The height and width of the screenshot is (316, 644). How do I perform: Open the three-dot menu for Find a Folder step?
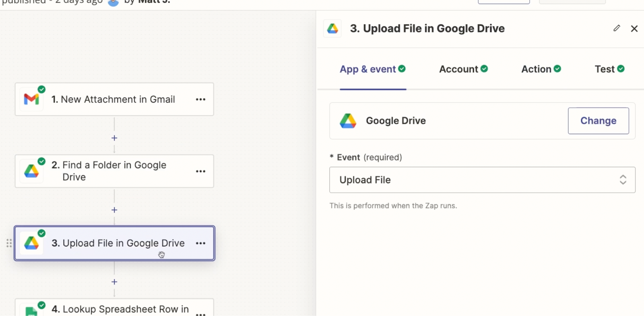(x=200, y=171)
